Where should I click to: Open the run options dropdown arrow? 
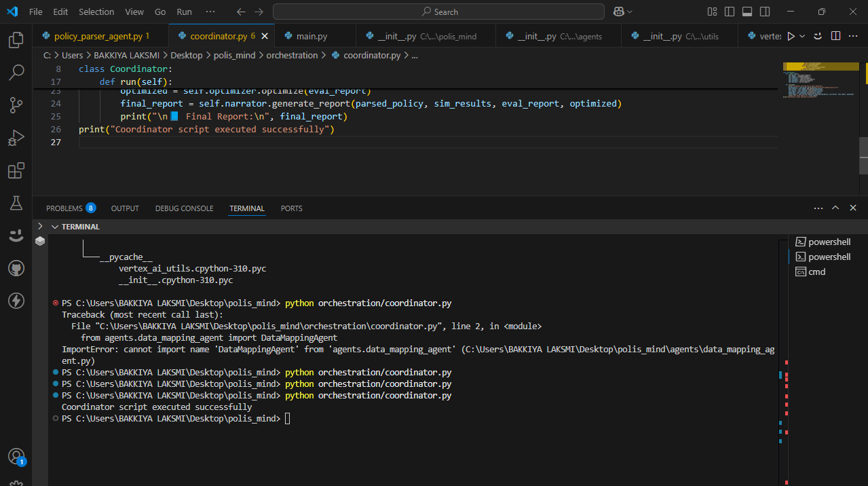tap(802, 36)
